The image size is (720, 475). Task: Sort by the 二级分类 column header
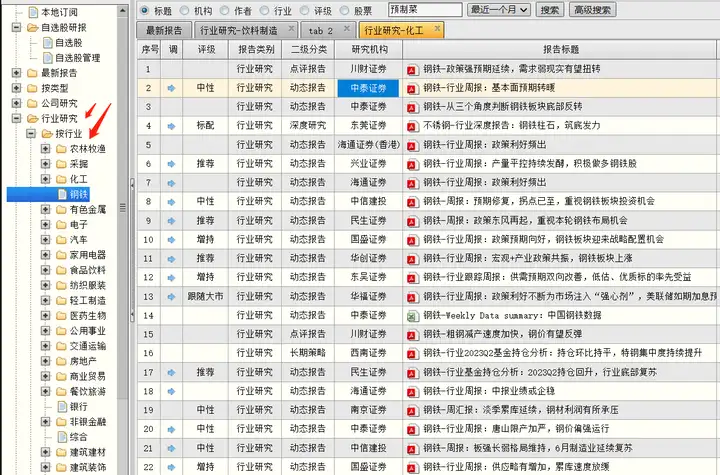pos(308,50)
